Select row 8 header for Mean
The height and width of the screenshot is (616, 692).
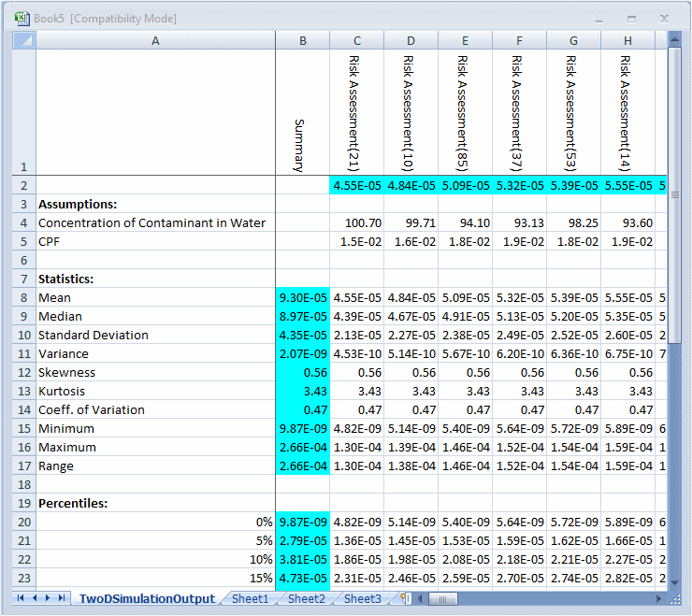pos(23,297)
